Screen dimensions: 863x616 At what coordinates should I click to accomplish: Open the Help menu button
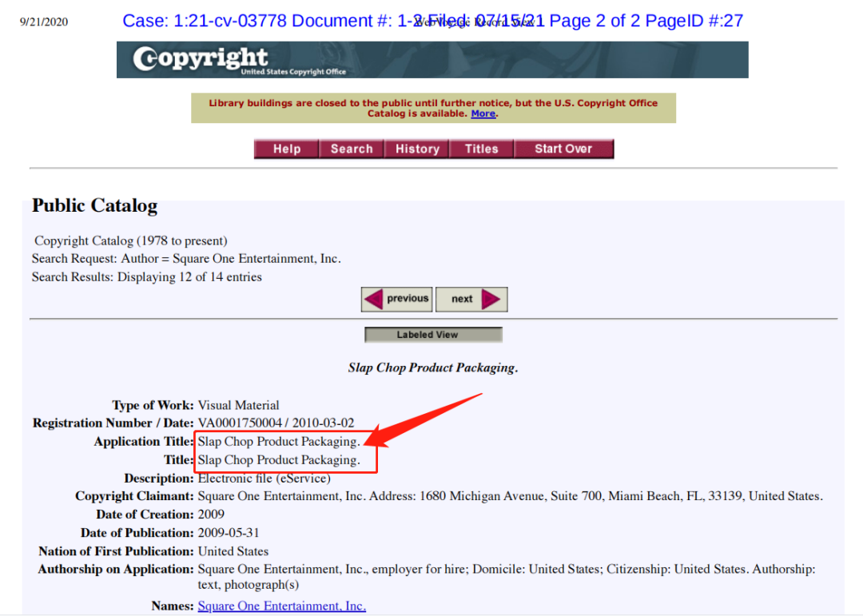coord(286,149)
